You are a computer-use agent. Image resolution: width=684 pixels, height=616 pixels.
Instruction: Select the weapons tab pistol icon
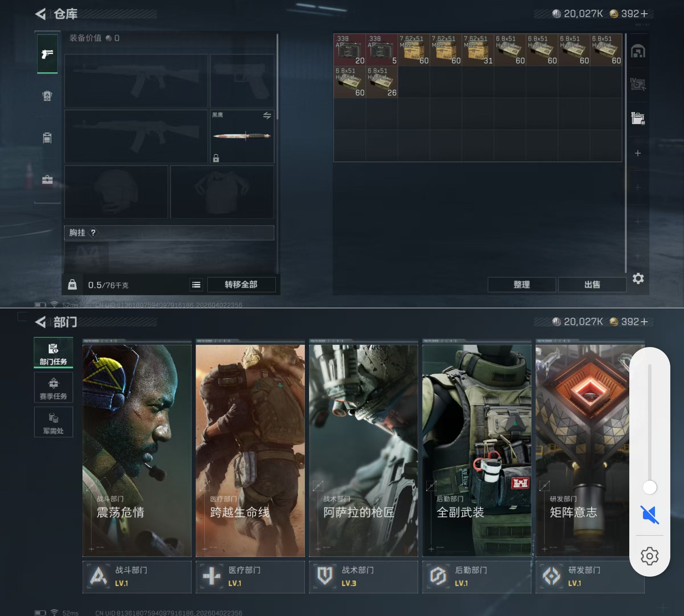point(47,54)
